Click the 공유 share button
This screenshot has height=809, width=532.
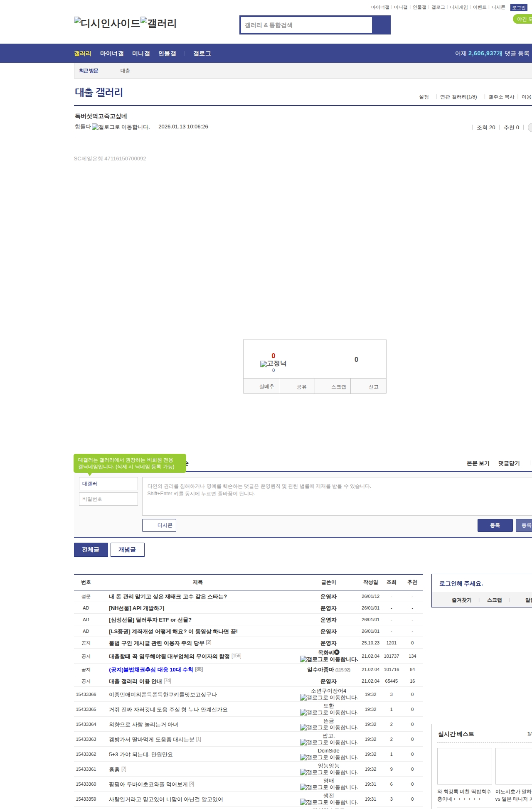(x=297, y=386)
